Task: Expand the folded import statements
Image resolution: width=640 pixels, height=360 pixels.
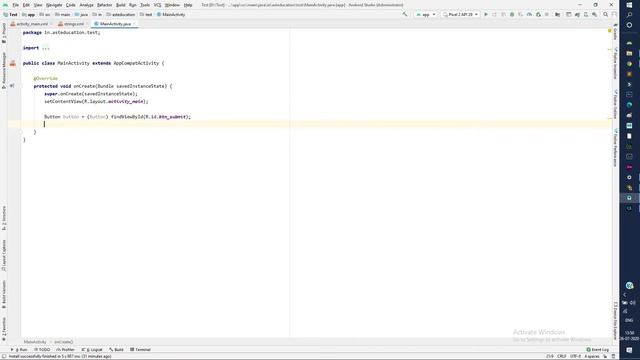Action: click(x=46, y=48)
